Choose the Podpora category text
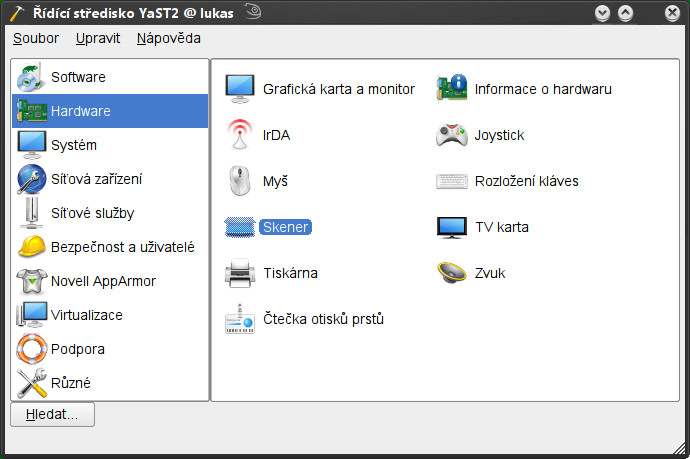 pyautogui.click(x=78, y=349)
